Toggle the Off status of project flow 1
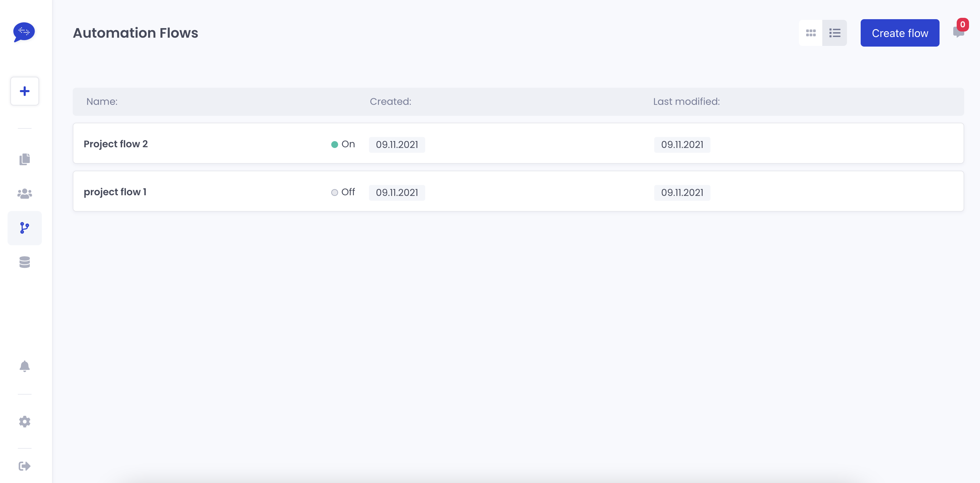 point(343,192)
